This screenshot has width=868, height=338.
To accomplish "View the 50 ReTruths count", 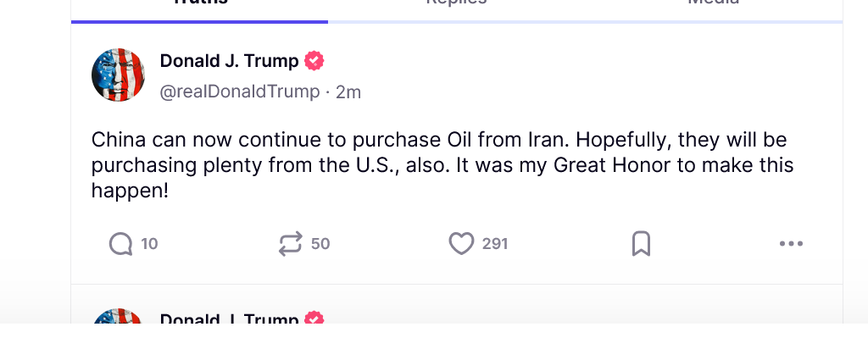I will pos(320,244).
